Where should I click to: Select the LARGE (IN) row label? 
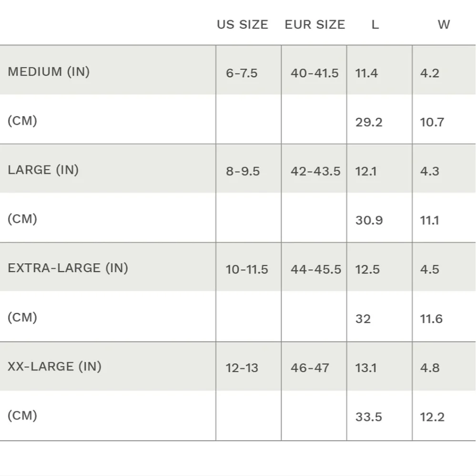click(x=43, y=170)
